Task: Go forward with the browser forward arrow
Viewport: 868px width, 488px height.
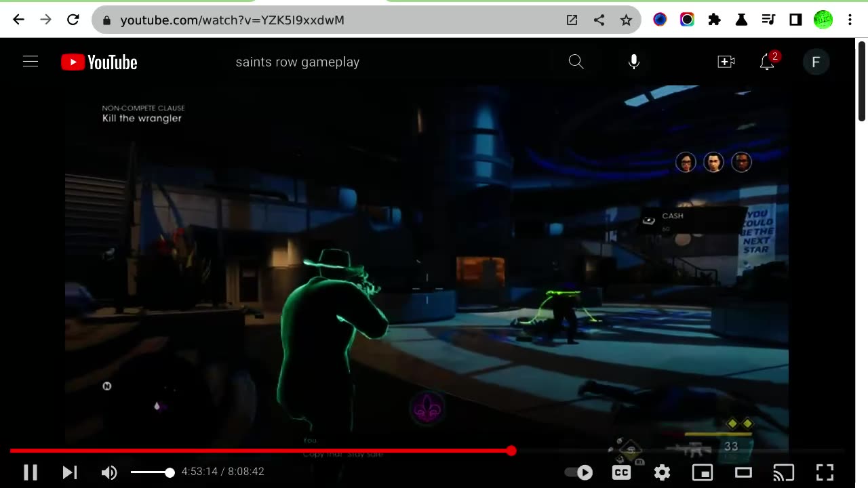Action: pyautogui.click(x=45, y=20)
